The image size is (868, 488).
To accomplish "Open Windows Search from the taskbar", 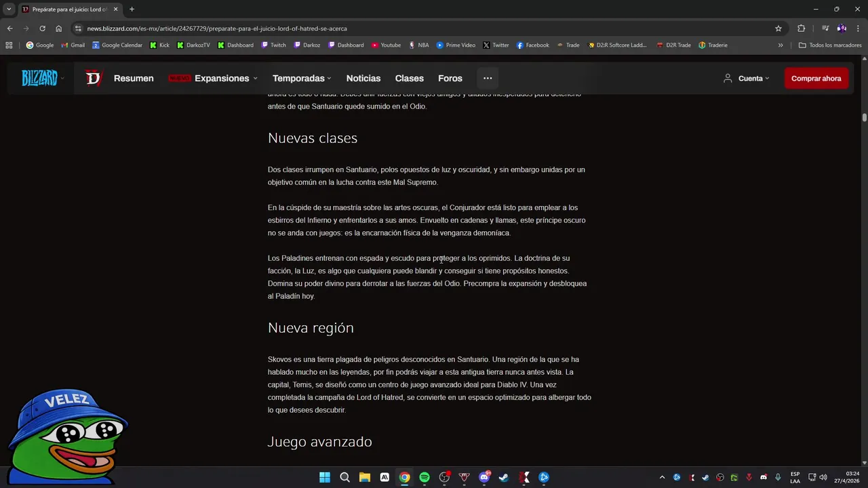I will point(344,477).
